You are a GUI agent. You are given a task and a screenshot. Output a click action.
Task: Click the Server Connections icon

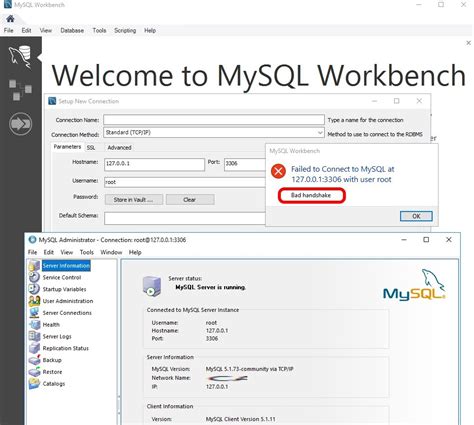click(34, 313)
